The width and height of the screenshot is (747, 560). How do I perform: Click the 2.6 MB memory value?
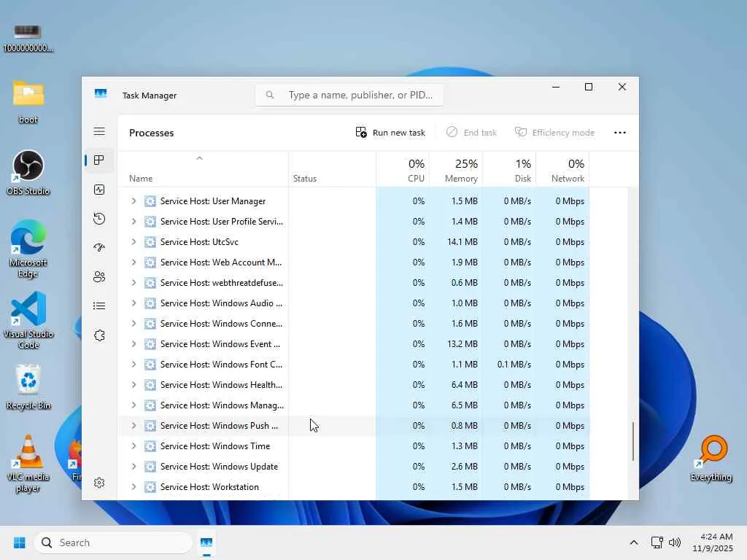tap(464, 467)
